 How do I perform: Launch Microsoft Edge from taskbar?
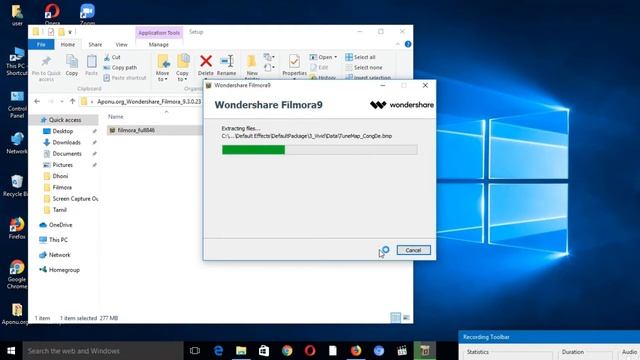(x=218, y=351)
